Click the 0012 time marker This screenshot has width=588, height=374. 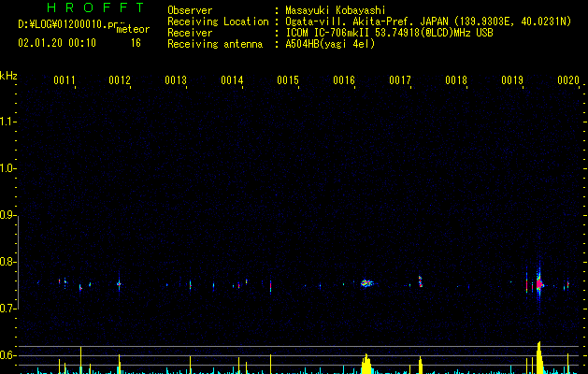tap(120, 79)
